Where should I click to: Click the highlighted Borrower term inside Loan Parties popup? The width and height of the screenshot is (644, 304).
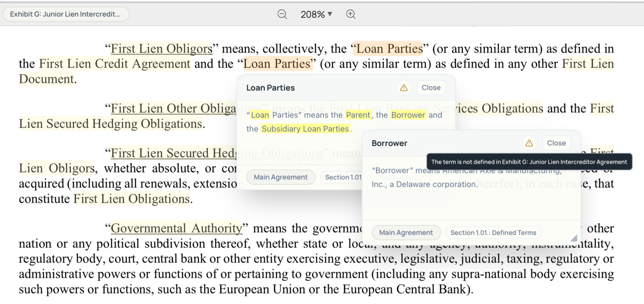pos(408,115)
